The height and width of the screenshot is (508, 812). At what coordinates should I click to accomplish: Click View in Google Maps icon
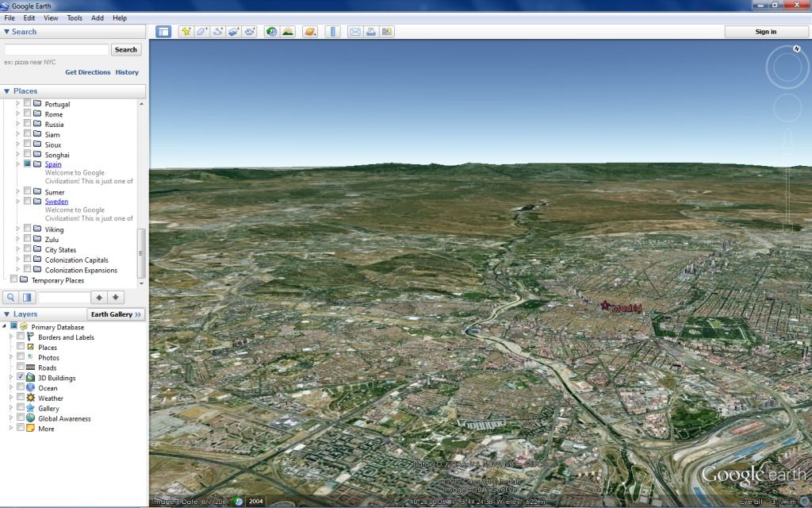click(x=387, y=32)
